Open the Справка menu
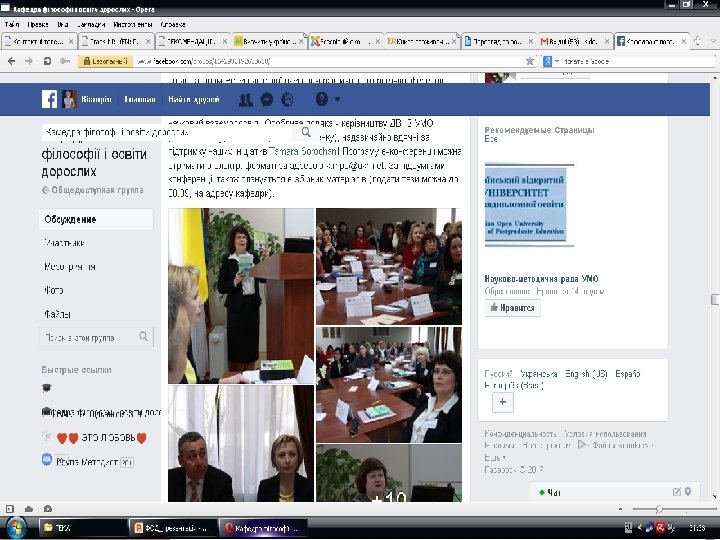This screenshot has height=540, width=720. [x=173, y=24]
